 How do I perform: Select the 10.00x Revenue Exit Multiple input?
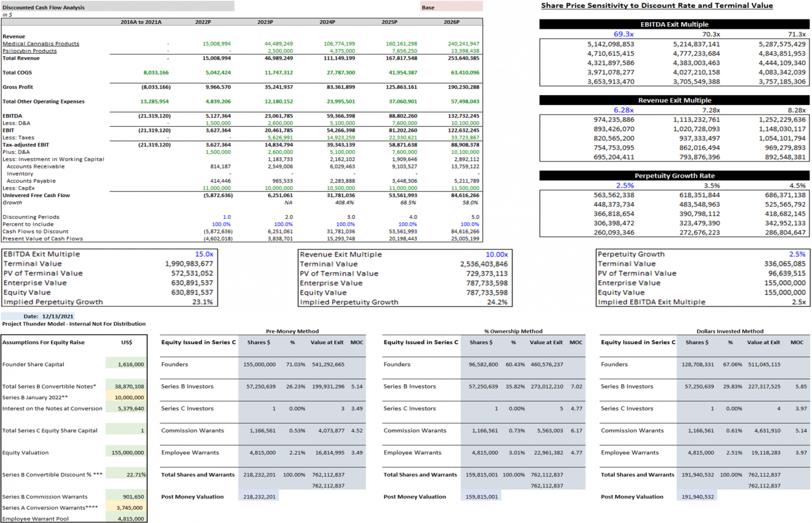496,255
